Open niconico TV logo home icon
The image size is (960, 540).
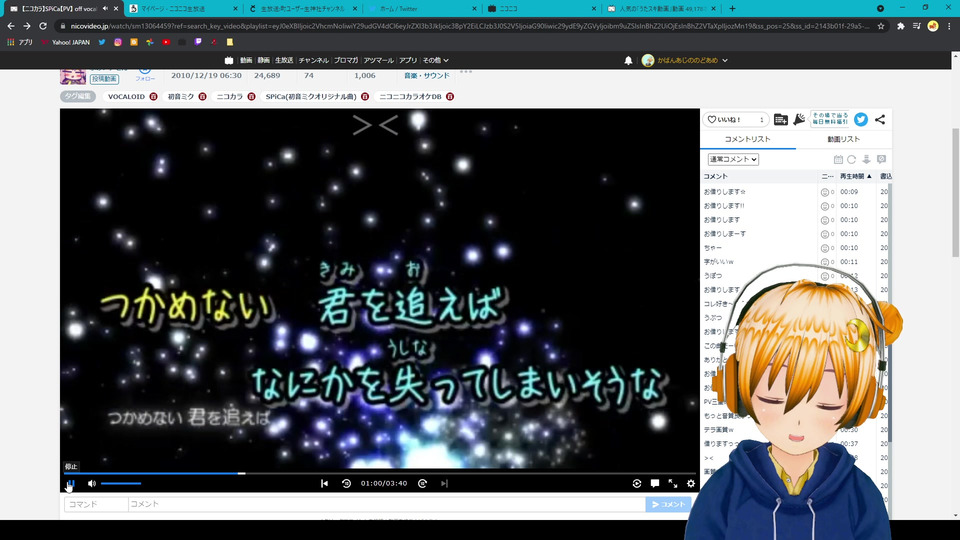click(229, 61)
